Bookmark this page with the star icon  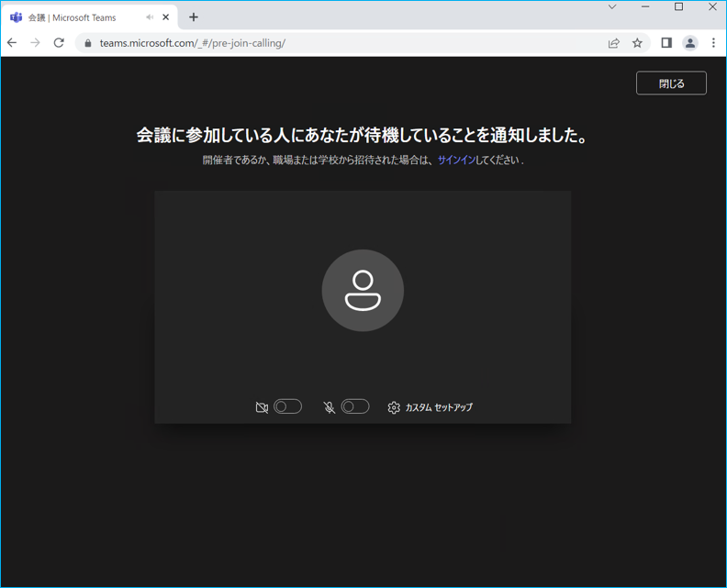pyautogui.click(x=638, y=43)
